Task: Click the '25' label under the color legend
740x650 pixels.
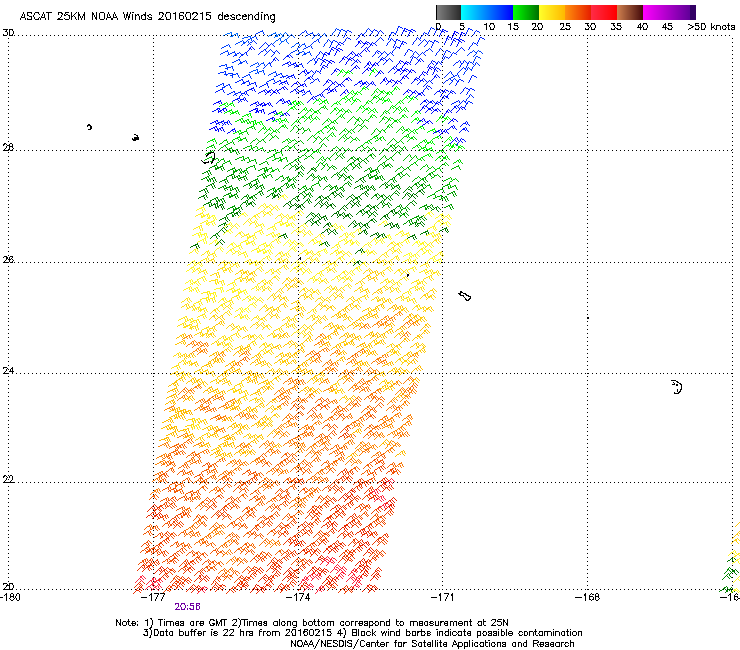Action: 565,27
